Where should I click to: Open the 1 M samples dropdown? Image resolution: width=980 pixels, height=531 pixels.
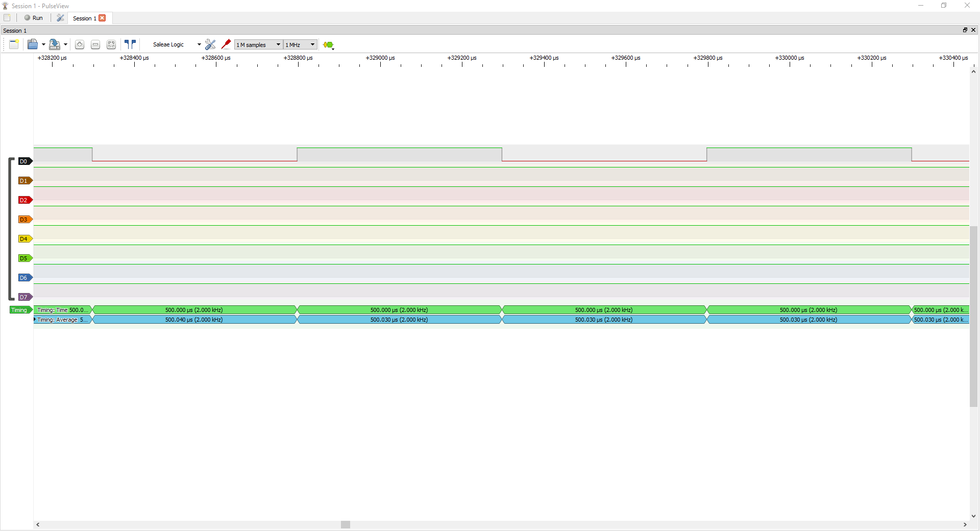(x=258, y=45)
